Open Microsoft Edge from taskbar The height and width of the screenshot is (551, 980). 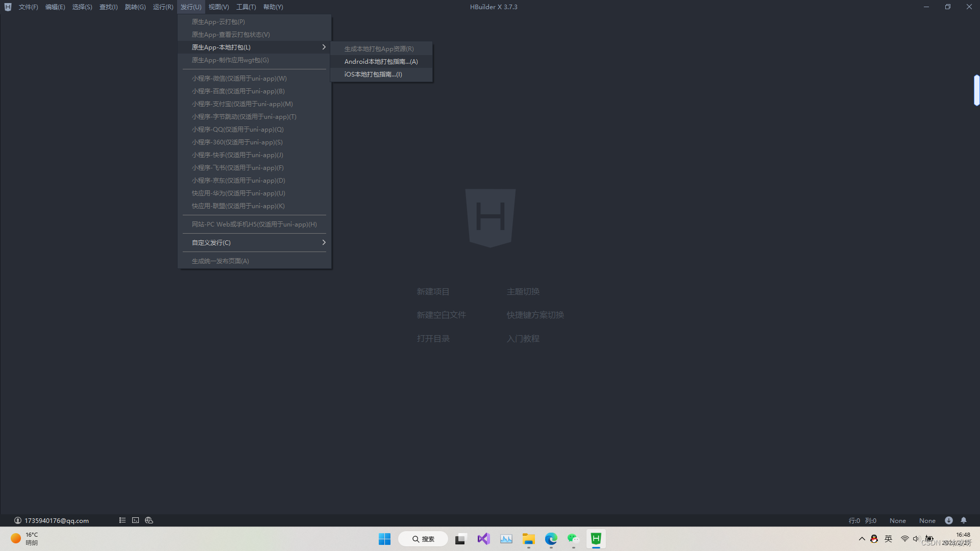point(551,539)
